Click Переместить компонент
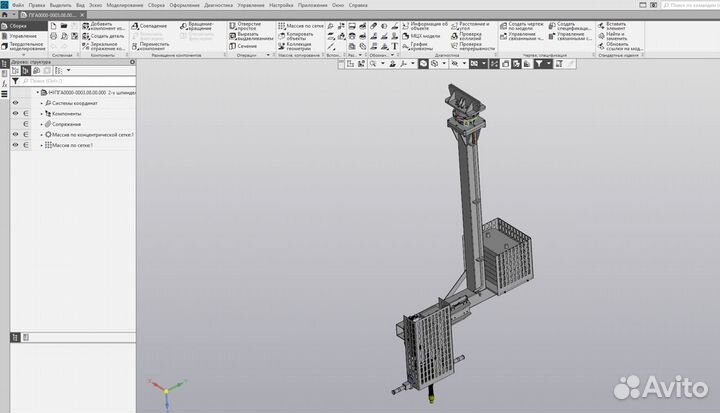The width and height of the screenshot is (720, 413). click(151, 46)
